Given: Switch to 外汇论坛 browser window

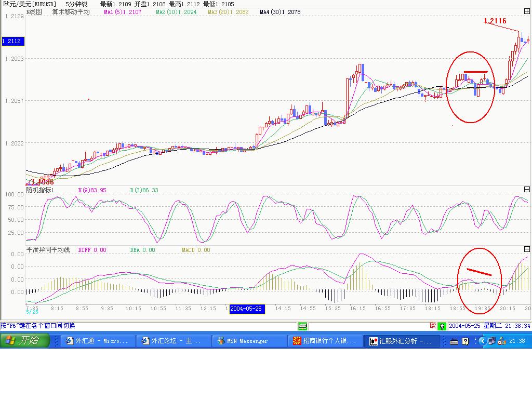Looking at the screenshot, I should click(173, 341).
